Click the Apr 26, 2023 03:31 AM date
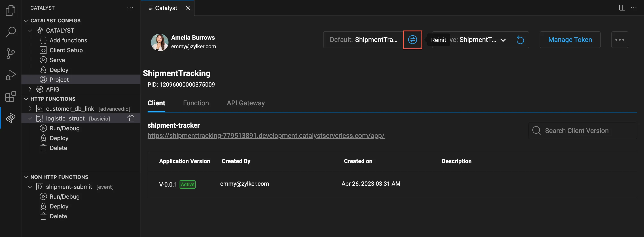 (x=371, y=184)
